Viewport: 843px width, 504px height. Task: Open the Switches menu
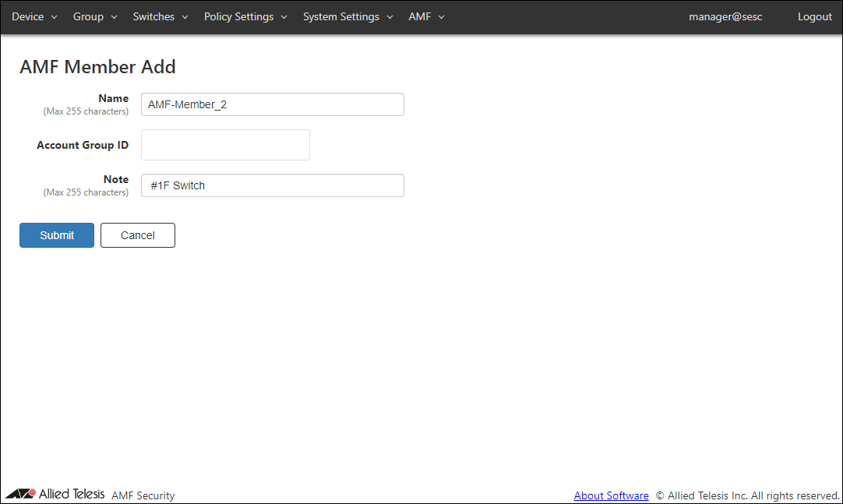(x=160, y=16)
